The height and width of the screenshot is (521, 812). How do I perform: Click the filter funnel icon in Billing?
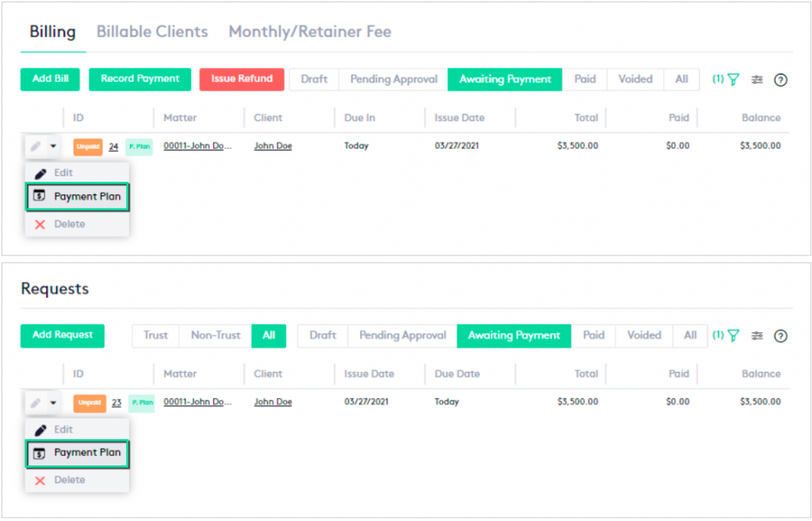click(733, 79)
